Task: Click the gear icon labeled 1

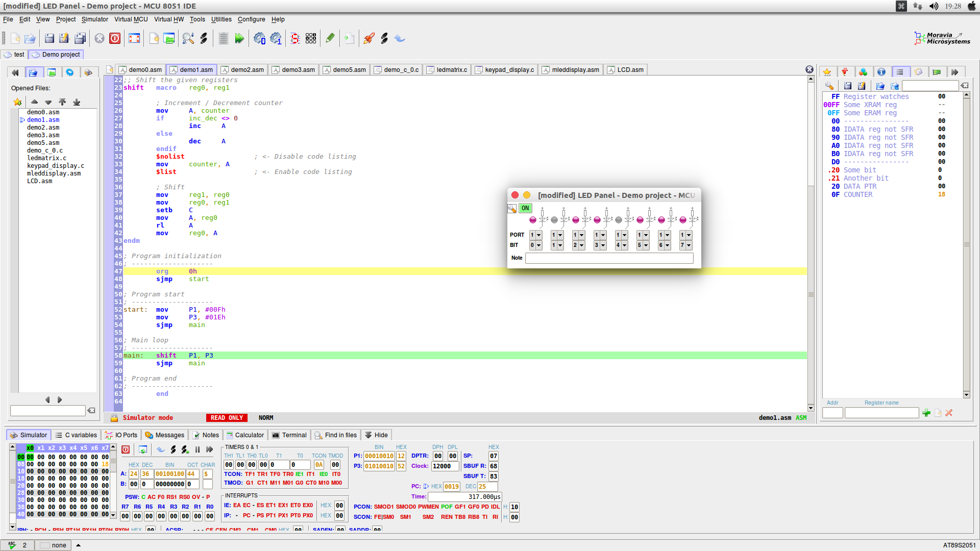Action: coord(276,38)
